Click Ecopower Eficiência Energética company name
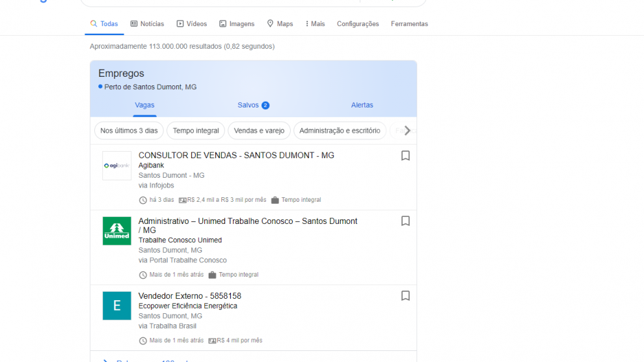Screen dimensions: 644x362 coord(188,306)
